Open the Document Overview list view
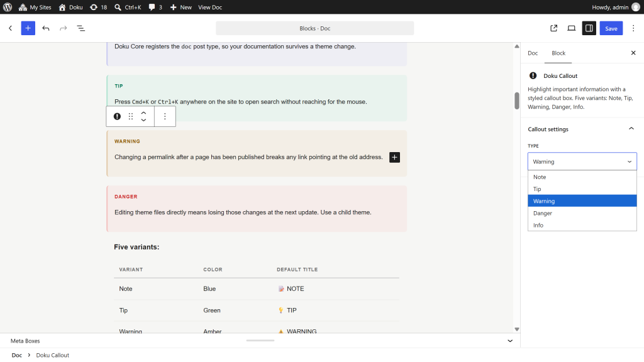Viewport: 644px width, 362px height. pos(81,28)
